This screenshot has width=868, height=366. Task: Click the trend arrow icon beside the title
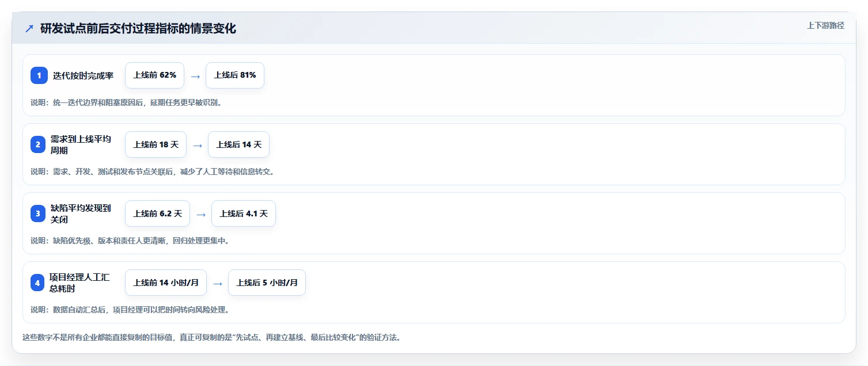click(29, 29)
